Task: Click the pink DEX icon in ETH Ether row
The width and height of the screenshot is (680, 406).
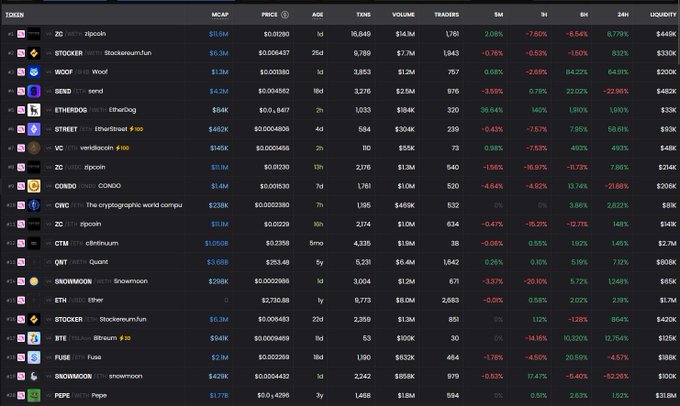Action: (x=21, y=300)
